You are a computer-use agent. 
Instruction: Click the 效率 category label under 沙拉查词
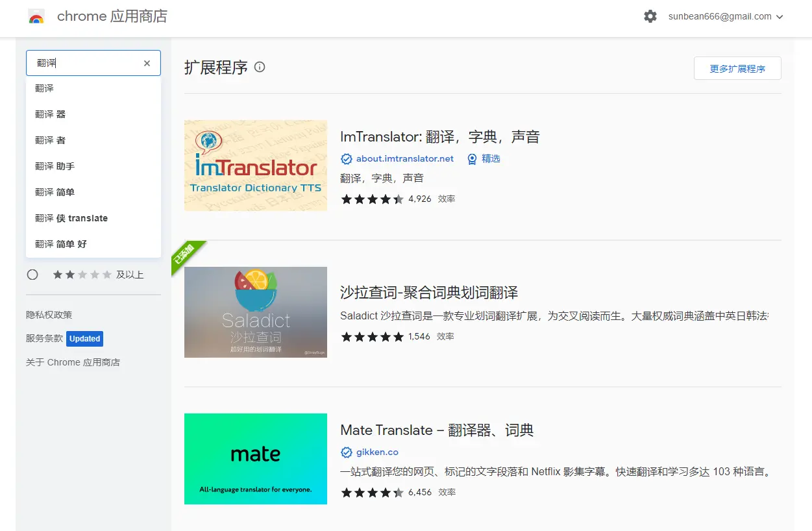click(445, 337)
